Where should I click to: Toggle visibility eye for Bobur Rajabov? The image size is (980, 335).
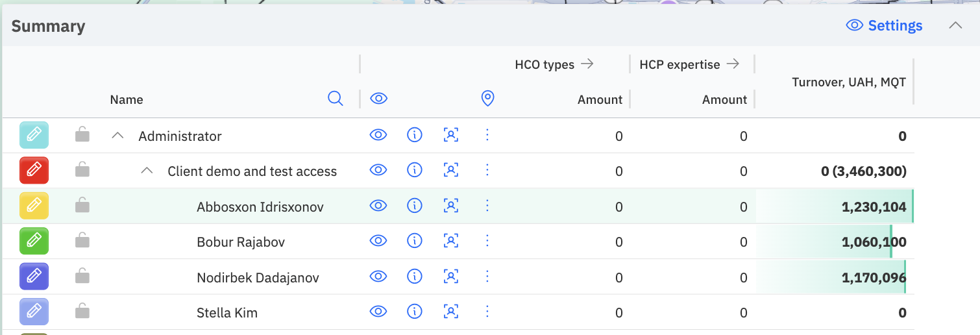[378, 241]
